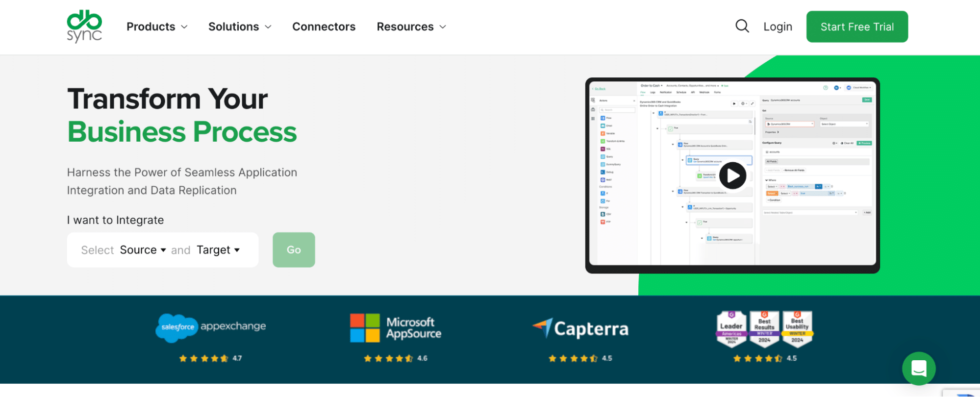Open the Resources menu
Viewport: 980px width, 397px height.
(x=411, y=26)
